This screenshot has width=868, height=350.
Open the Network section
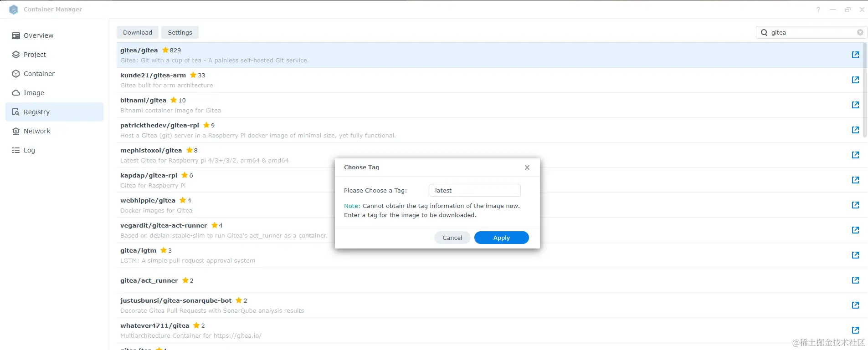click(x=54, y=131)
